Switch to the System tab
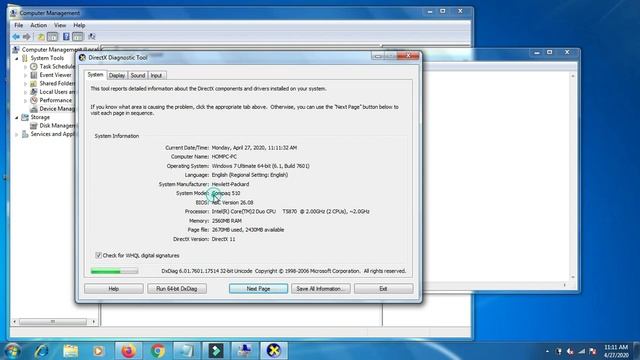This screenshot has width=640, height=360. tap(96, 75)
